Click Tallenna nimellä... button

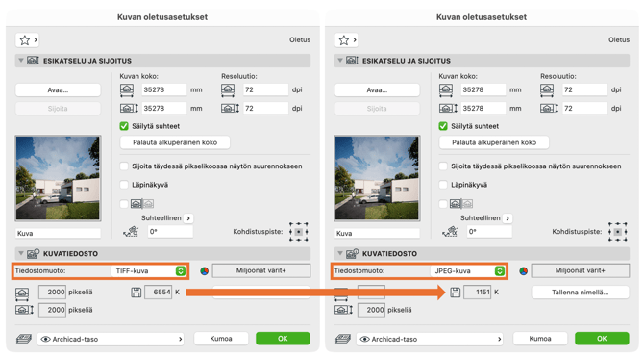581,292
